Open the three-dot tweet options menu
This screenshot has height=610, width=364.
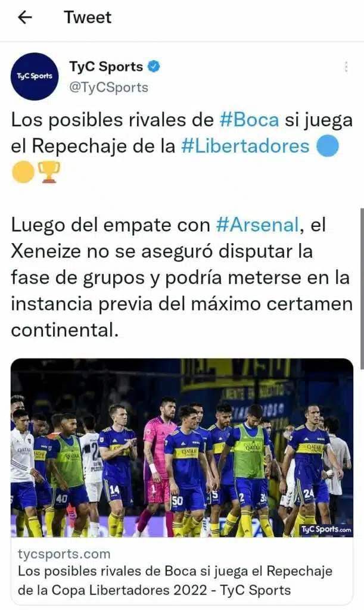point(346,67)
